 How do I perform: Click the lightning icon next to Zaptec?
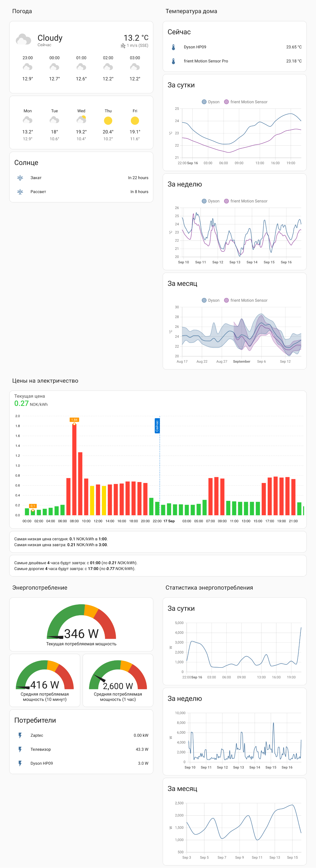pyautogui.click(x=20, y=735)
